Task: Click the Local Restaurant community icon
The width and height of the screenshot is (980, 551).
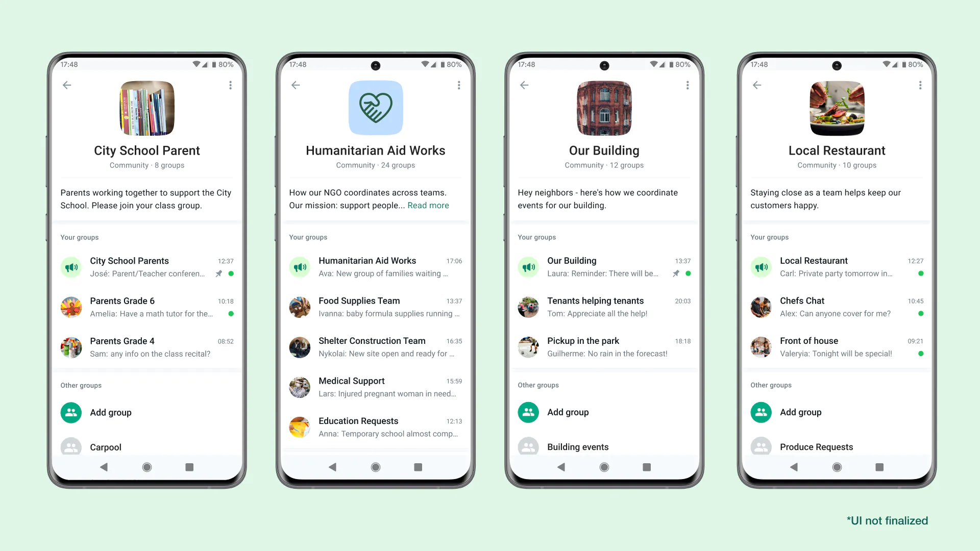Action: coord(837,108)
